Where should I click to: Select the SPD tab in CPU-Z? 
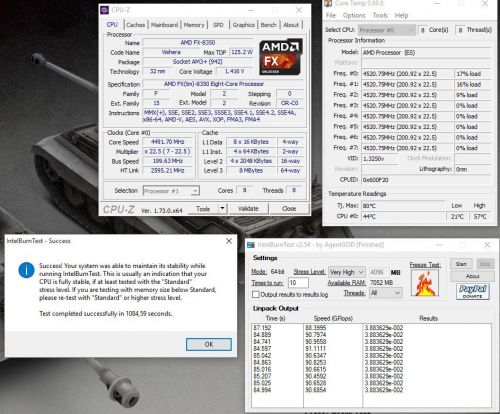click(218, 25)
